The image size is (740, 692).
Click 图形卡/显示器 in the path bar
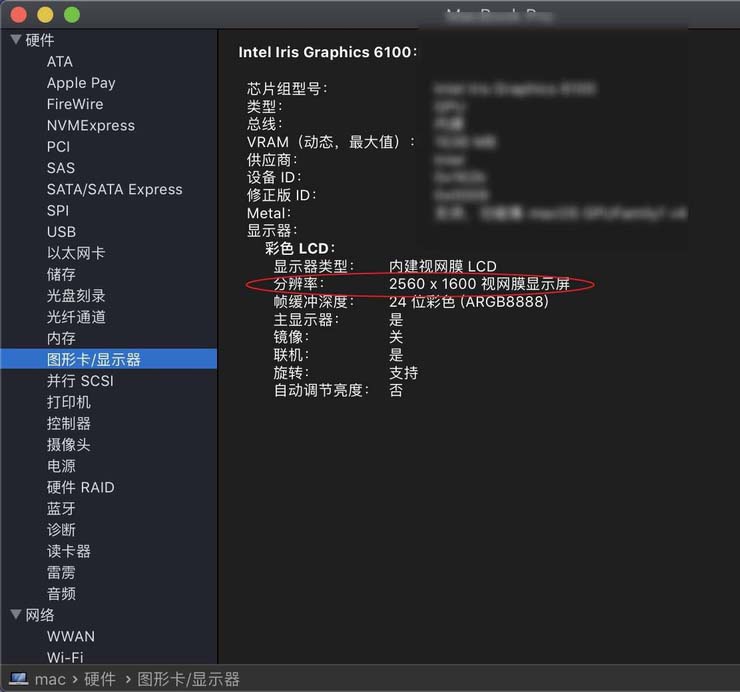189,679
